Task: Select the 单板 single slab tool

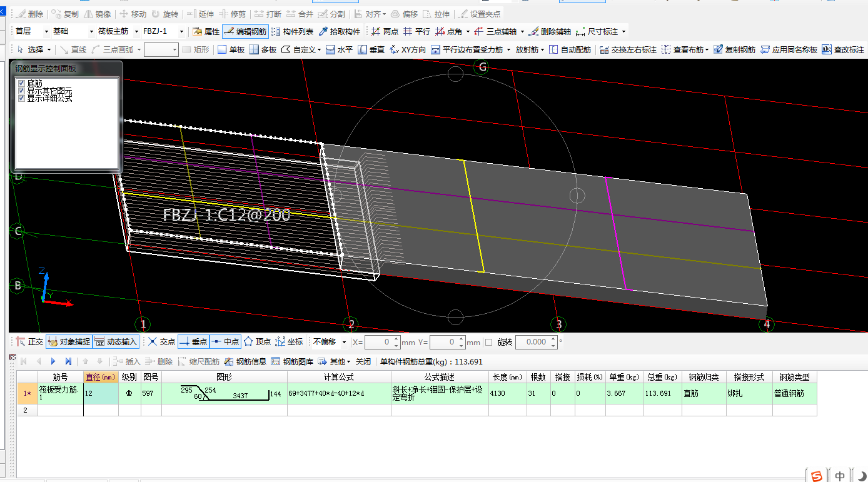Action: (231, 49)
